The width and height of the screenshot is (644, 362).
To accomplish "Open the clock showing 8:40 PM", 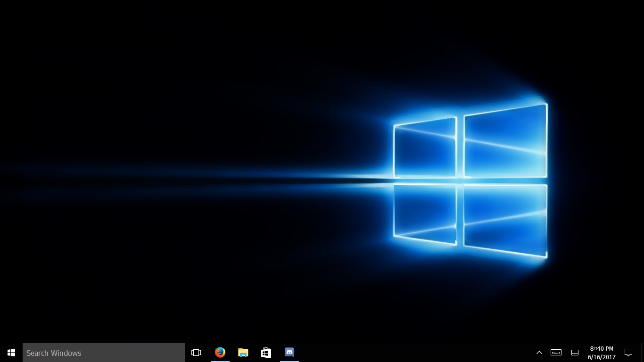I will point(602,353).
